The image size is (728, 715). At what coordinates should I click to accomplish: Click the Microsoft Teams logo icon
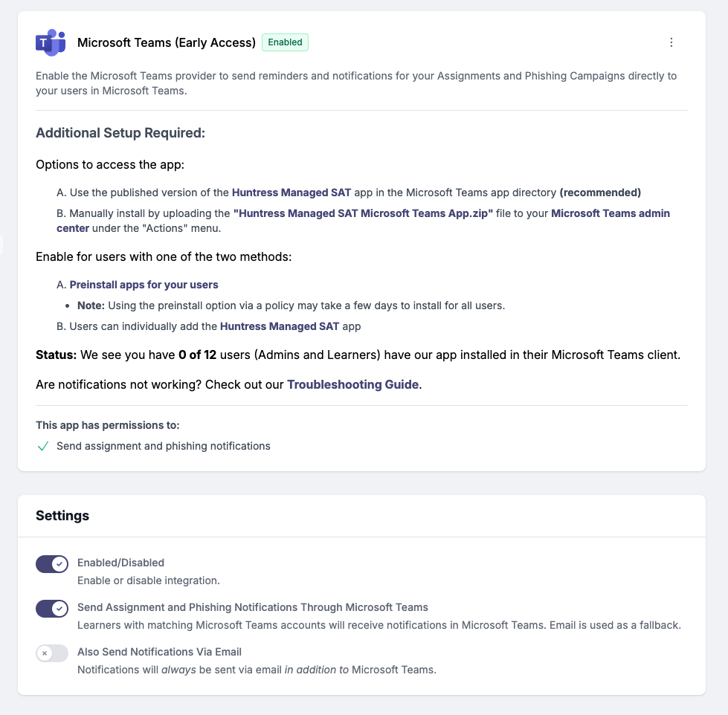point(51,42)
